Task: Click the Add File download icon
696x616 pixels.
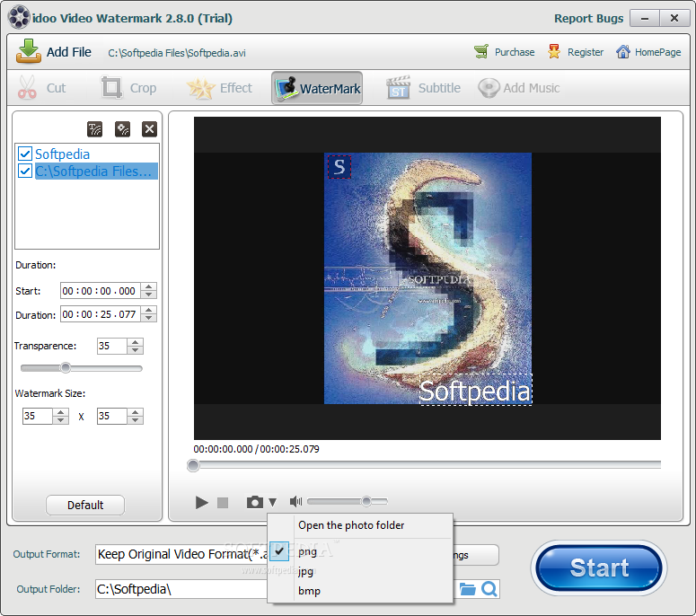Action: [29, 51]
